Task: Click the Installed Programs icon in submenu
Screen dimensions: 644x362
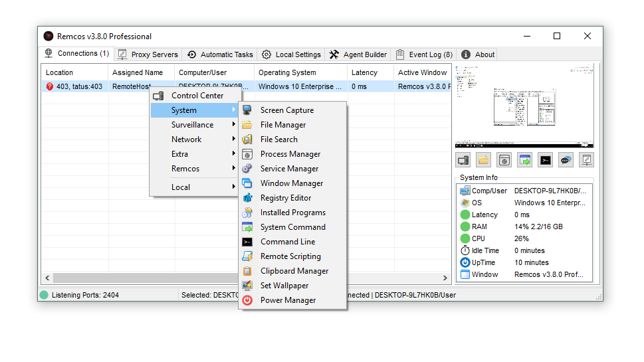Action: [247, 213]
